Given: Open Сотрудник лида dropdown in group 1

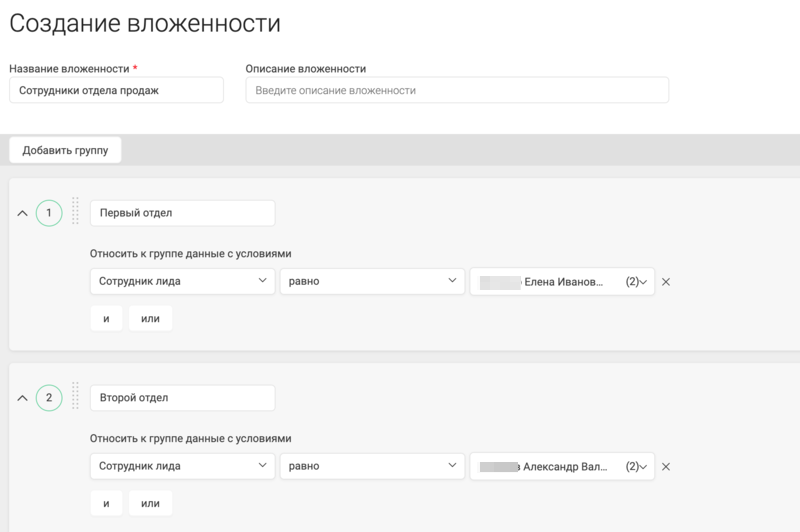Looking at the screenshot, I should pyautogui.click(x=182, y=282).
